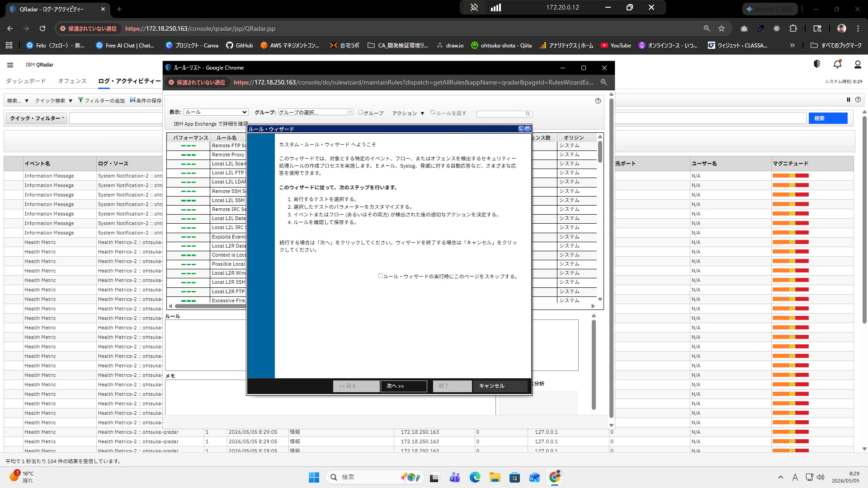This screenshot has height=488, width=868.
Task: Open Log Activity help icon
Action: 858,100
